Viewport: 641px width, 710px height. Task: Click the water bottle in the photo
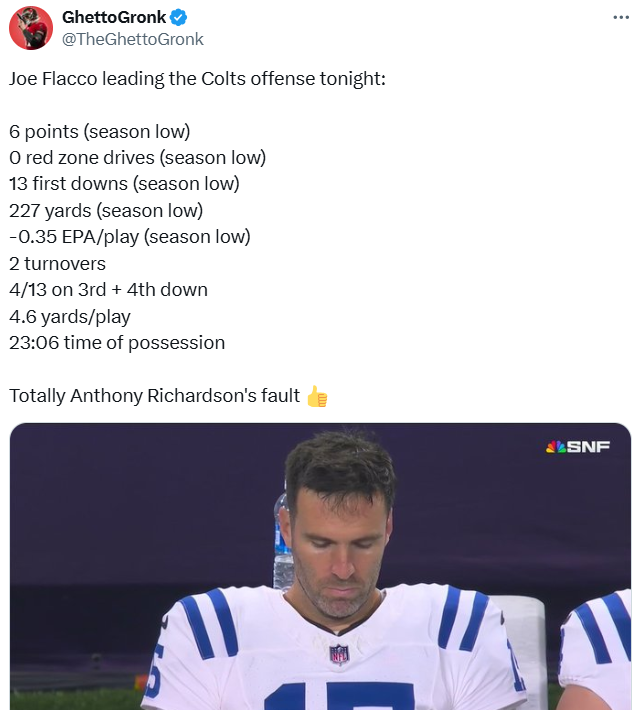(283, 543)
